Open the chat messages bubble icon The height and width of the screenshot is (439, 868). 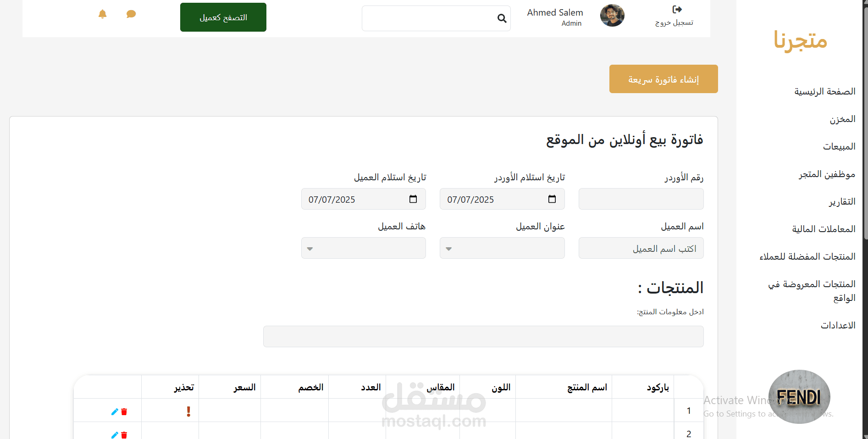(x=131, y=14)
